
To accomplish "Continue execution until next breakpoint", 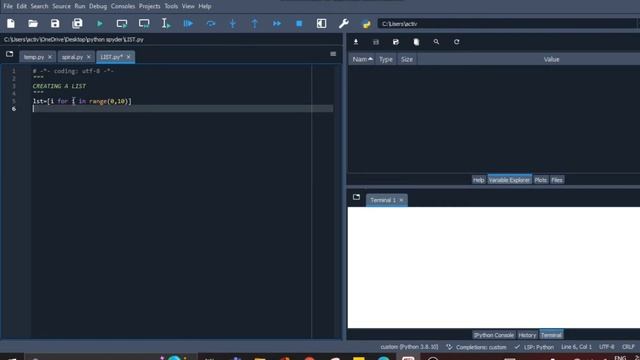I will point(277,24).
